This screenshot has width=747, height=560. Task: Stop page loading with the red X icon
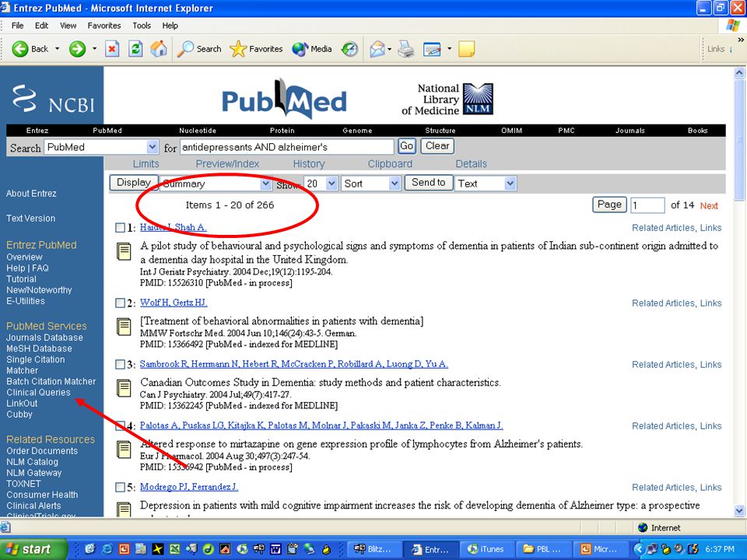pyautogui.click(x=112, y=48)
